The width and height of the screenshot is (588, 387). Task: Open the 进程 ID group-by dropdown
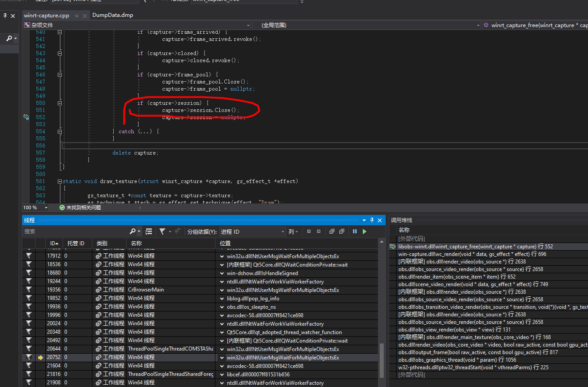[283, 231]
